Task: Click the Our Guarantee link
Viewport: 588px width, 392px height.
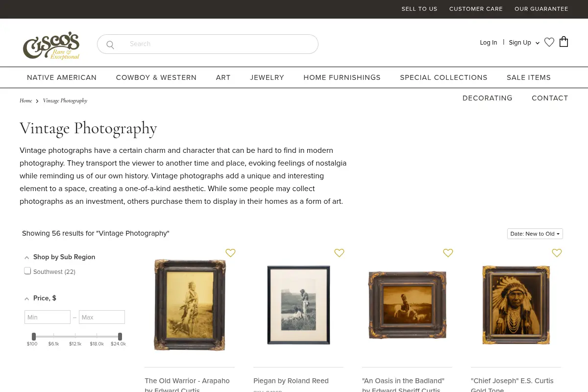Action: point(541,9)
